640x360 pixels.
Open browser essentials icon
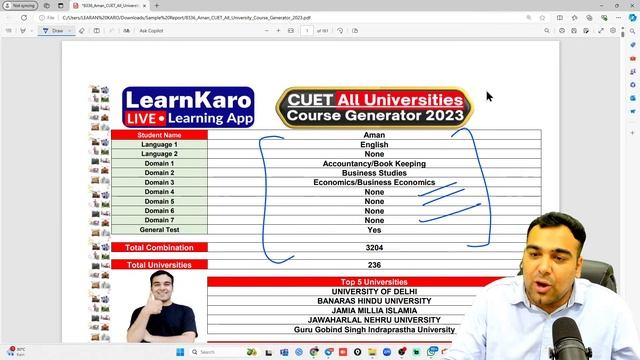pyautogui.click(x=604, y=18)
